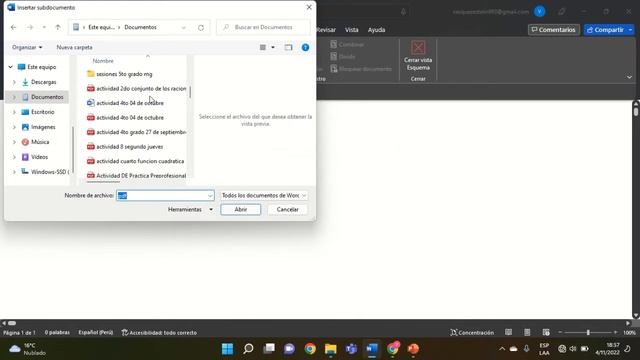Open the taskbar search icon
Screen dimensions: 640x360
point(248,349)
